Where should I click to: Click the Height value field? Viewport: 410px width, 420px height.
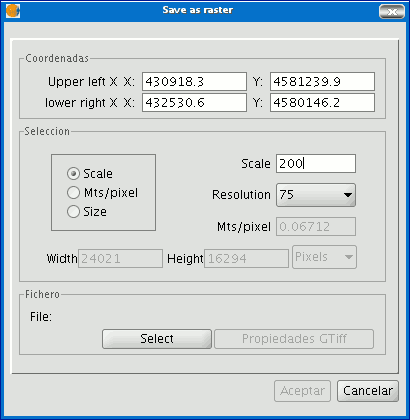coord(246,258)
